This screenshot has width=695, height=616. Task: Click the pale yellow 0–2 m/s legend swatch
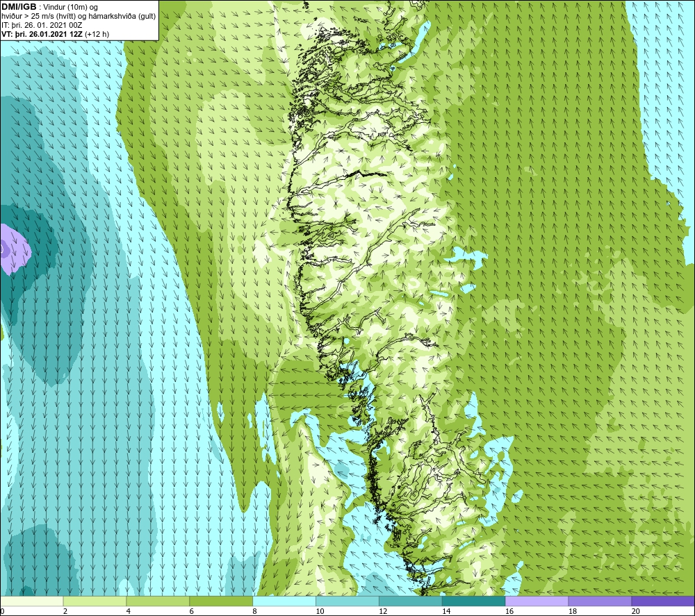[x=32, y=601]
